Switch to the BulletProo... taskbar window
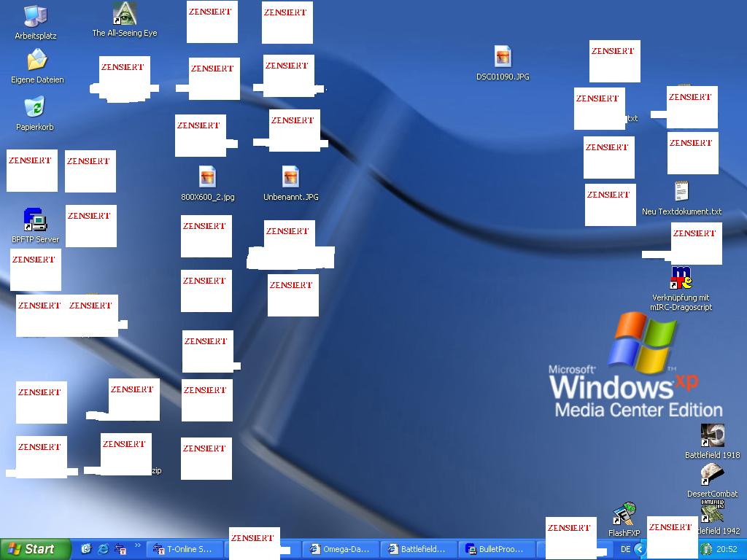 (x=496, y=549)
